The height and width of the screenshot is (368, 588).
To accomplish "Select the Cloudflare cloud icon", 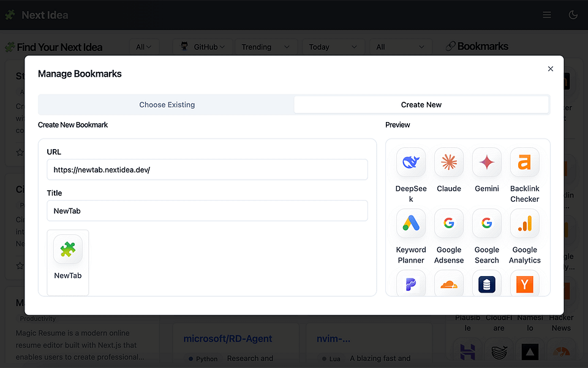I will point(449,283).
